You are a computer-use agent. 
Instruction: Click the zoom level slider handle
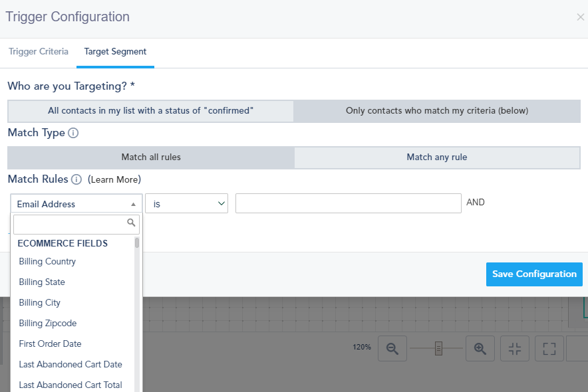click(x=438, y=348)
